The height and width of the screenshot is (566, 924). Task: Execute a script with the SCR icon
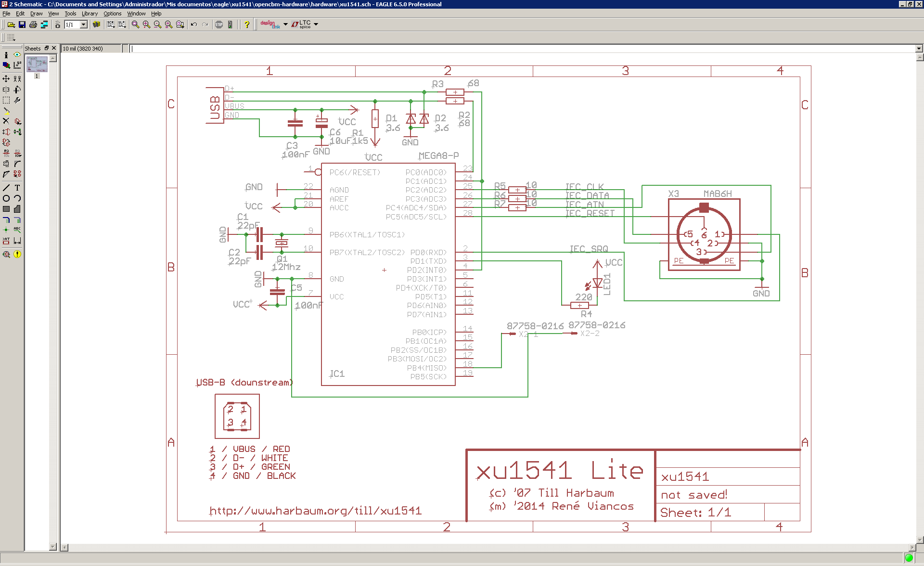(x=111, y=25)
